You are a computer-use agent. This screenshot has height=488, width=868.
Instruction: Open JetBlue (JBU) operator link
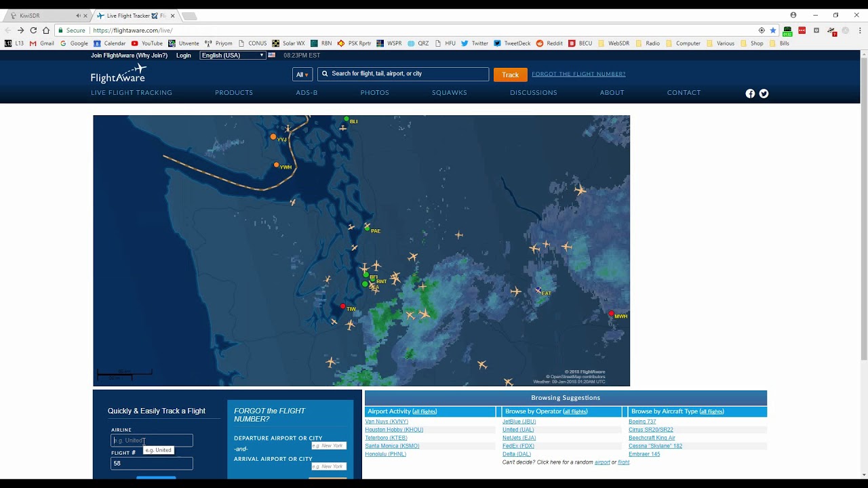(x=519, y=422)
